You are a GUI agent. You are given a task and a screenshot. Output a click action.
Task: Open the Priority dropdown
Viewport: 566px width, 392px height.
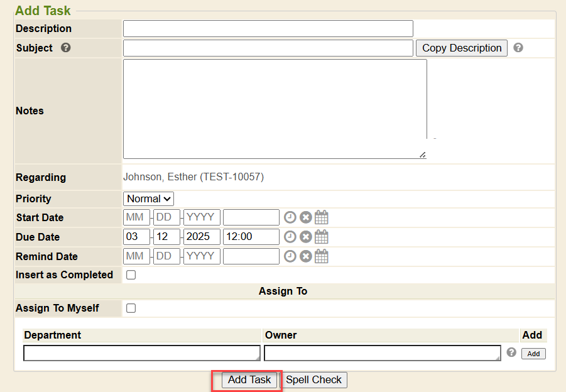(148, 199)
